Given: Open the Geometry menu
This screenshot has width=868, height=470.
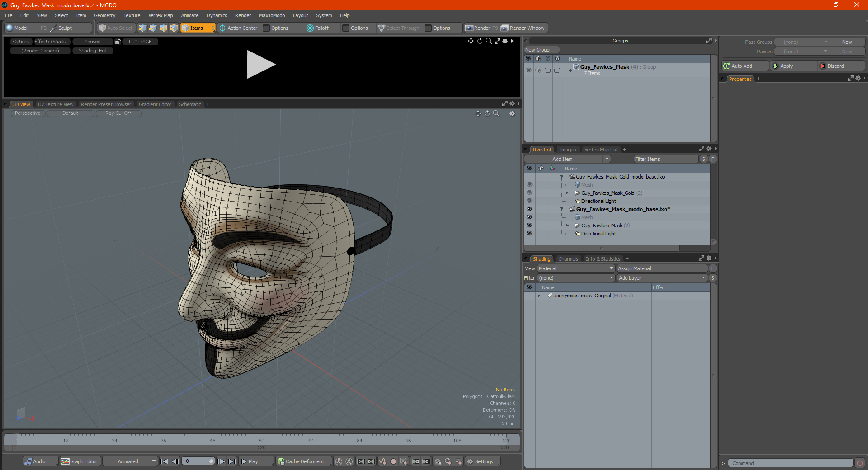Looking at the screenshot, I should click(104, 15).
